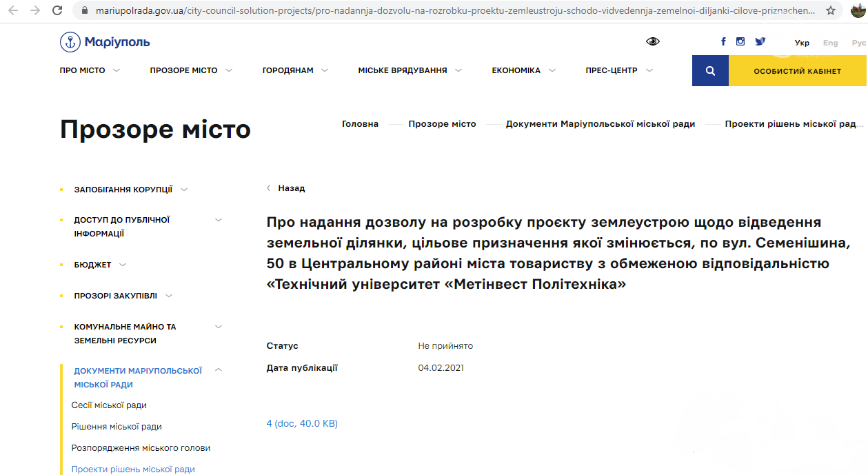Reload the page with refresh icon
The image size is (868, 475).
tap(58, 10)
